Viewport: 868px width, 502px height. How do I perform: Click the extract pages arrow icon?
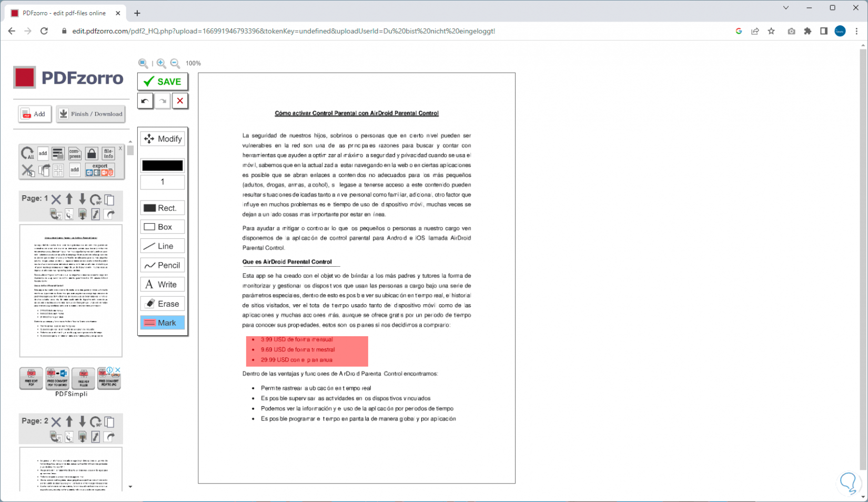click(x=44, y=170)
